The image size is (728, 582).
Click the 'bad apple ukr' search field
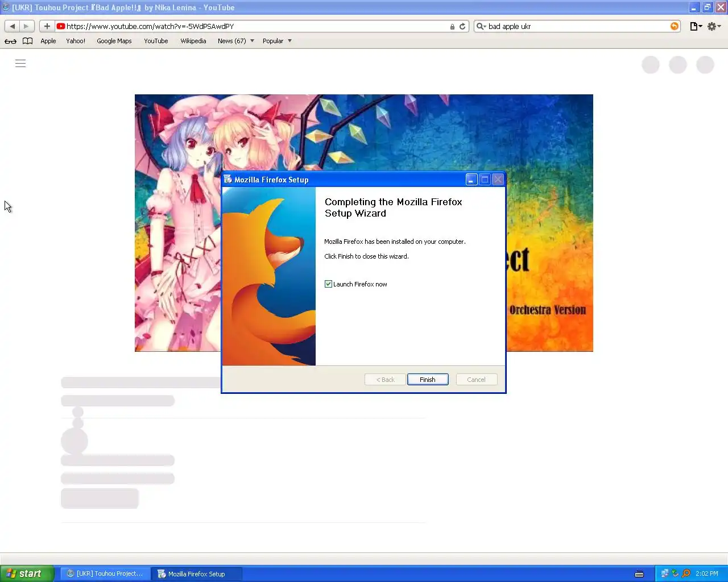coord(577,26)
